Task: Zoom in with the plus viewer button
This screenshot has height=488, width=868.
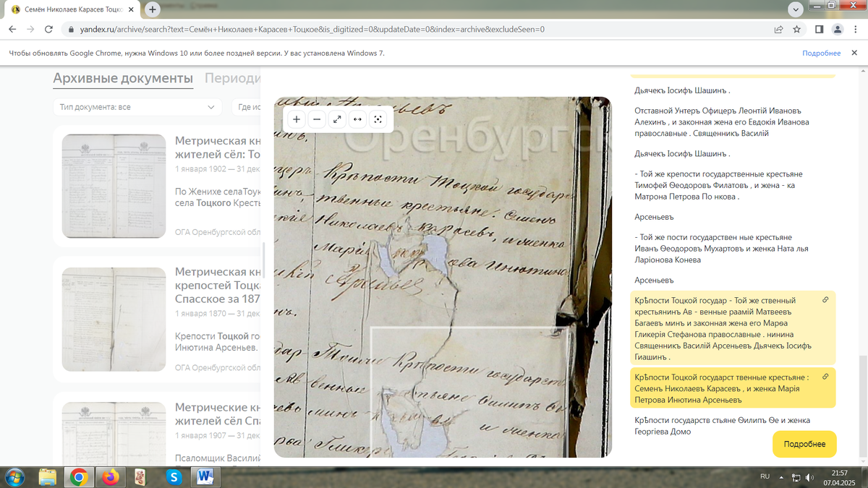Action: coord(297,120)
